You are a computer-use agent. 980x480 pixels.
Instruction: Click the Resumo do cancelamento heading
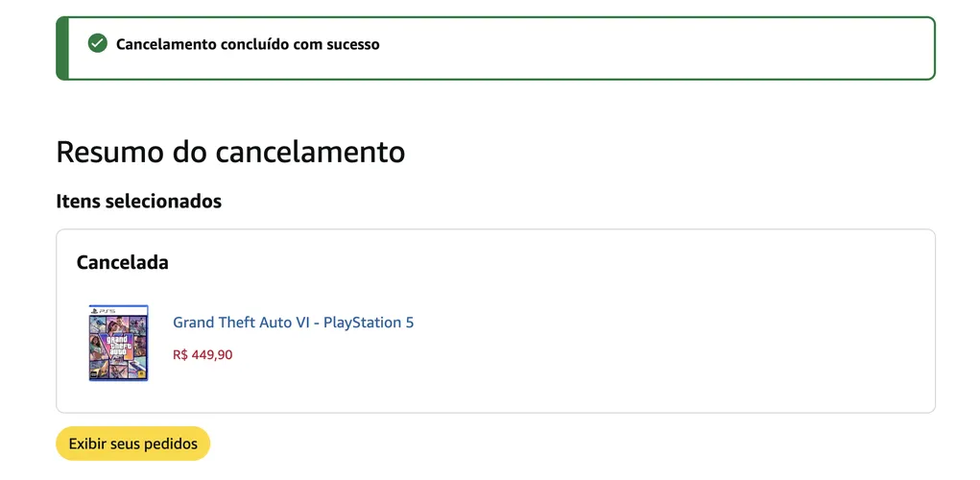[230, 152]
